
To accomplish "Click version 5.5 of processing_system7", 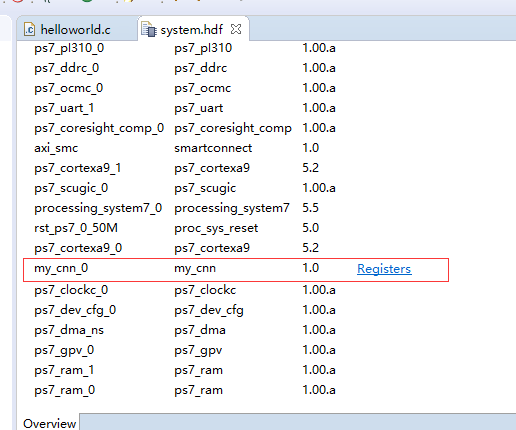I will [310, 208].
